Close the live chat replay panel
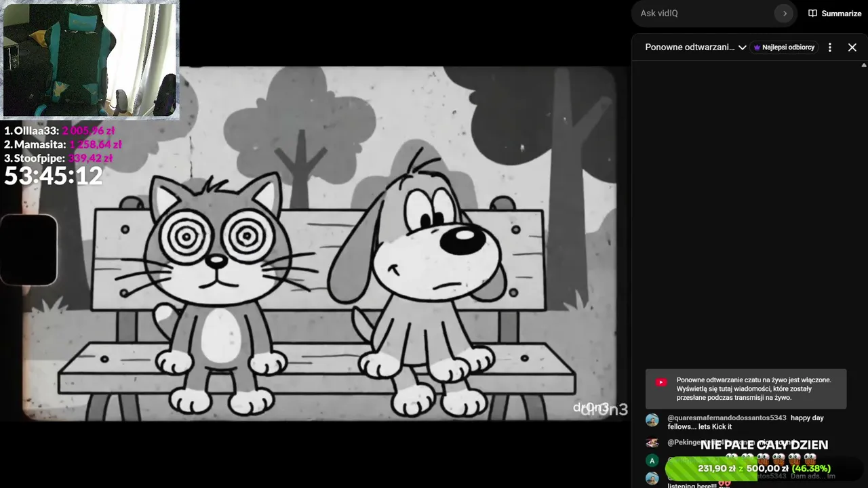Viewport: 868px width, 488px height. coord(852,47)
